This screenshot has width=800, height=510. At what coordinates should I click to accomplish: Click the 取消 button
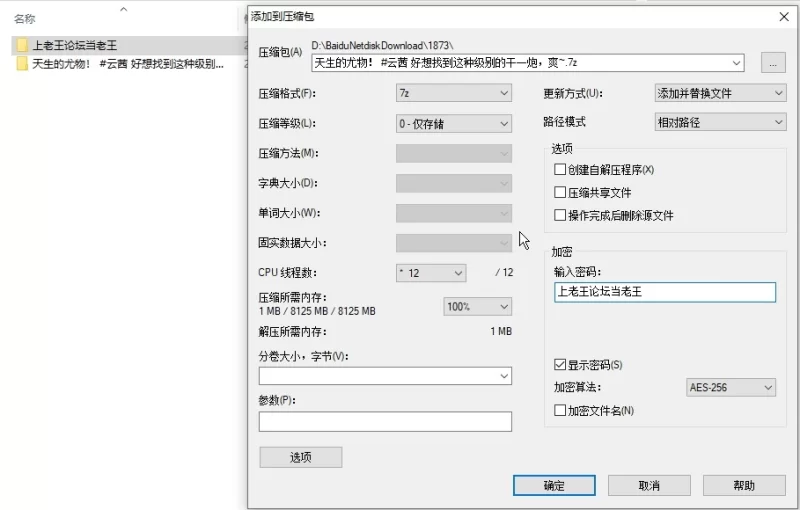coord(649,486)
